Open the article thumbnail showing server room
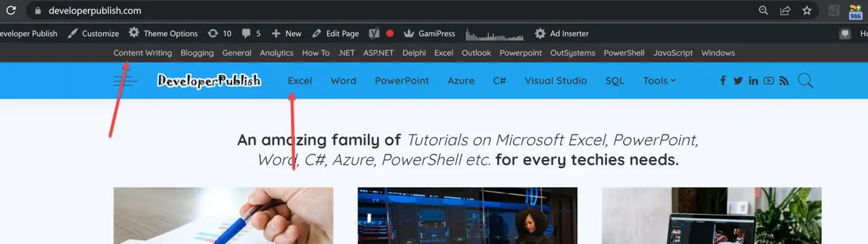Screen dimensions: 868x244 tap(467, 216)
